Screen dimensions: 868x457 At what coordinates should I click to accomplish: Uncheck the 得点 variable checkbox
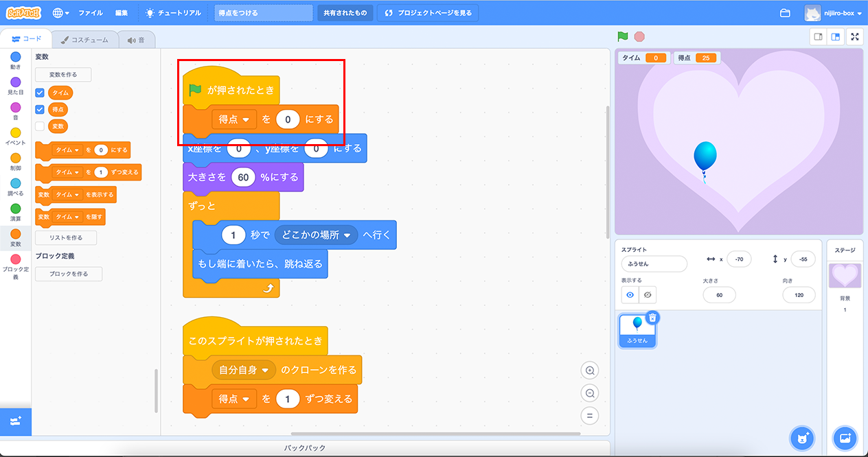coord(40,109)
